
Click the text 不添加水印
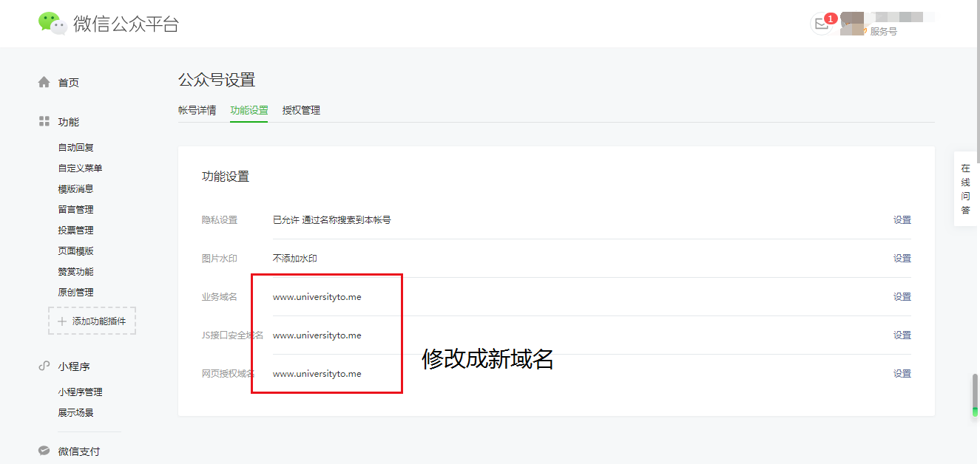(x=295, y=259)
